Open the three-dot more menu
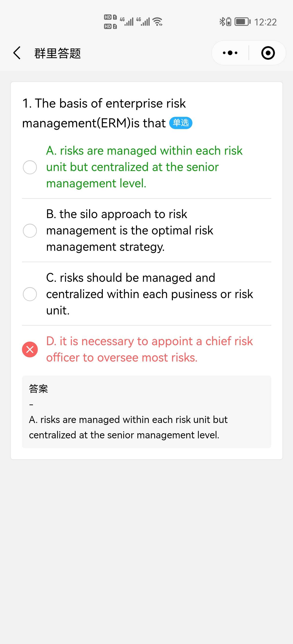Viewport: 293px width, 644px height. [230, 53]
